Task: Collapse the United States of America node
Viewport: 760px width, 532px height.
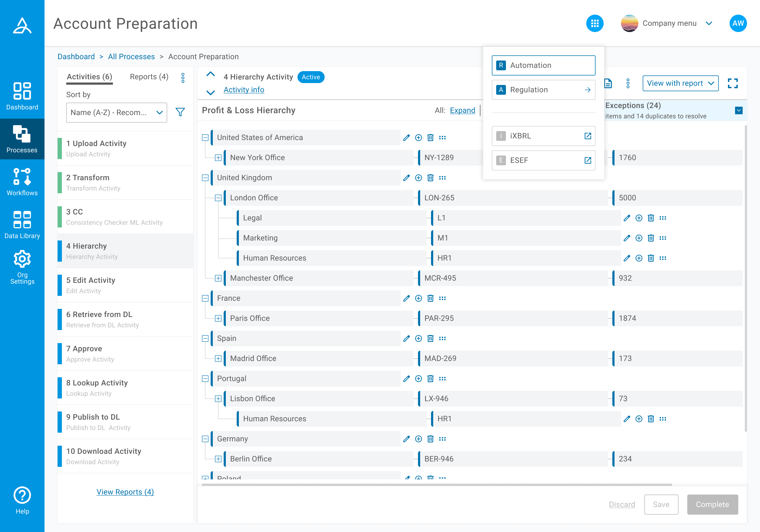Action: [x=205, y=138]
